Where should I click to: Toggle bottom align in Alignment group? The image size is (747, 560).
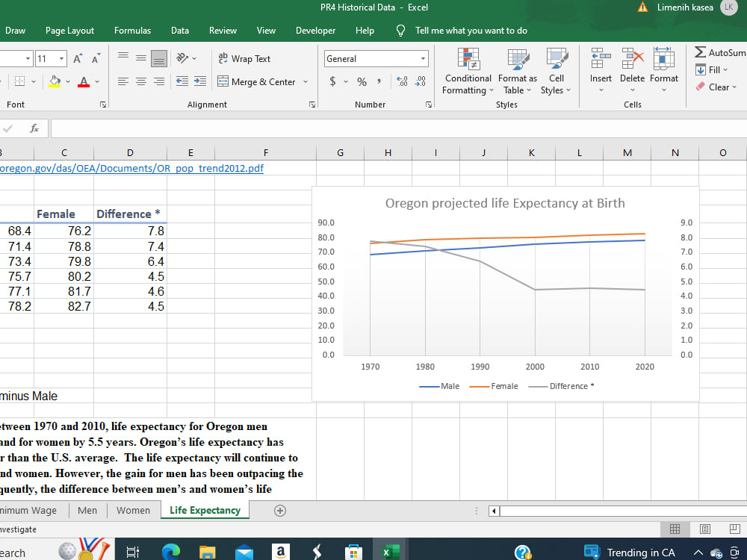coord(158,58)
